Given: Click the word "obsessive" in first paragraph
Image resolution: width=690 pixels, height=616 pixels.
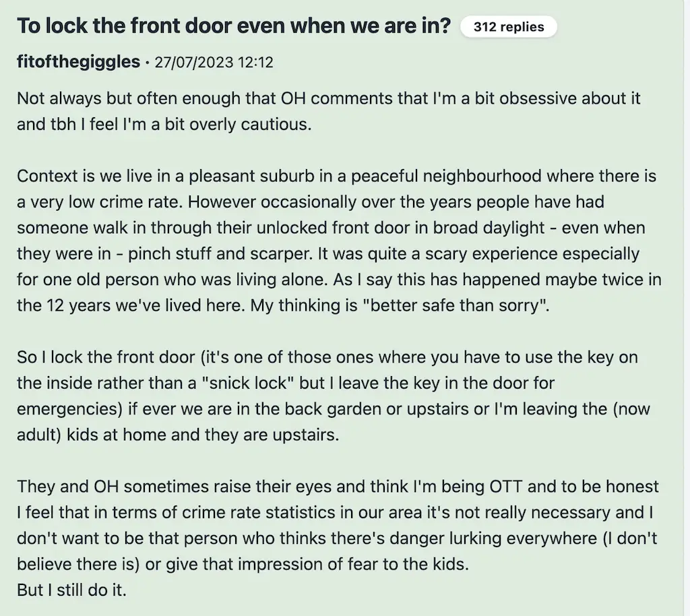Looking at the screenshot, I should point(535,98).
